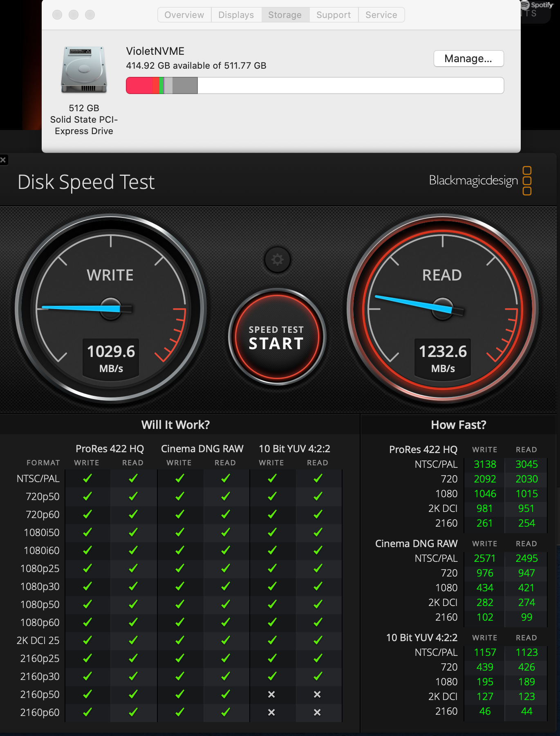The height and width of the screenshot is (736, 560).
Task: Click the Blackmagicdesign logo squares icon
Action: pos(527,181)
